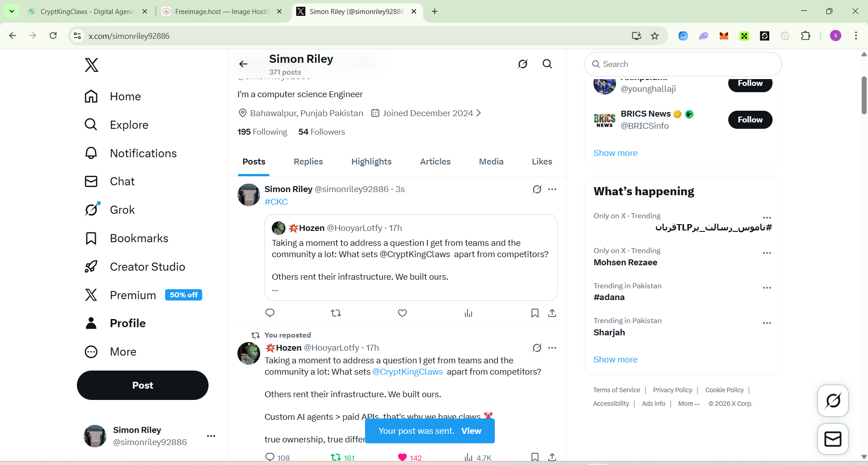View 4.7K views analytics on Hozen's post
Screen dimensions: 868x465
point(478,457)
